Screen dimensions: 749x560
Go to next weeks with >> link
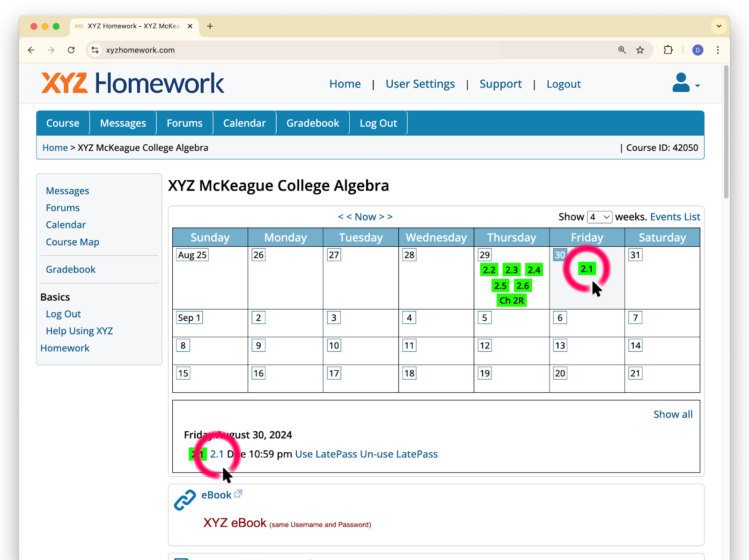(386, 217)
